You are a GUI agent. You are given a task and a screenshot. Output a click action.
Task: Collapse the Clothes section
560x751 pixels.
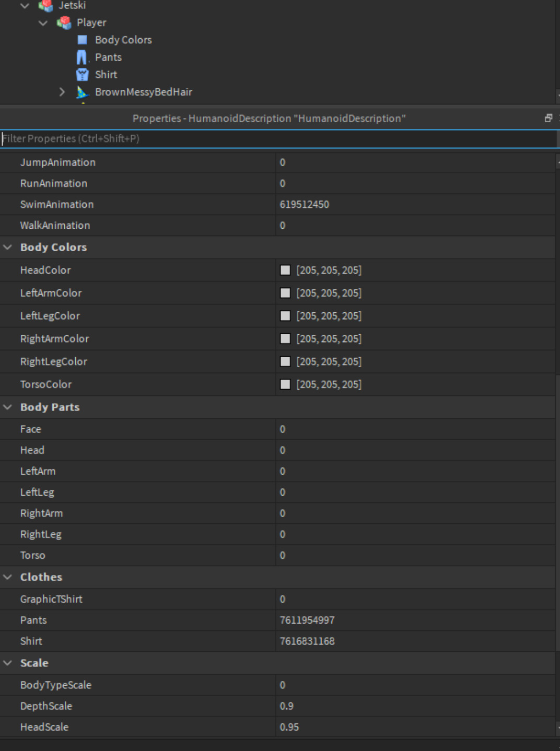tap(7, 577)
